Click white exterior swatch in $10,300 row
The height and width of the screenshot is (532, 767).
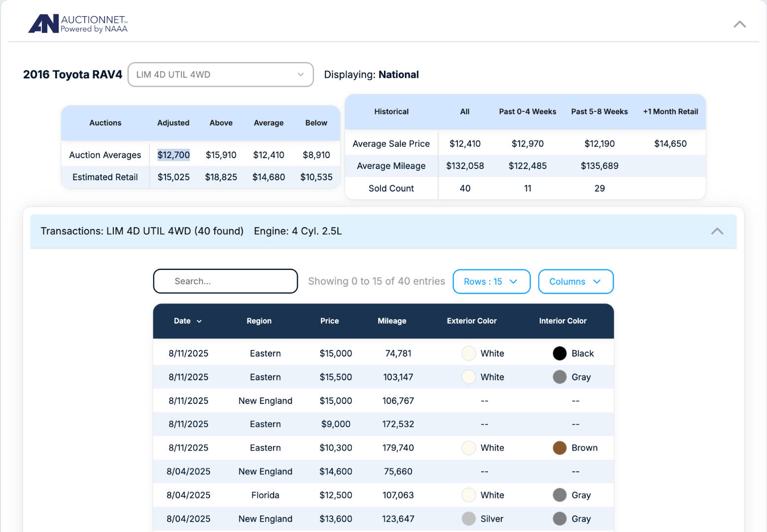[468, 448]
